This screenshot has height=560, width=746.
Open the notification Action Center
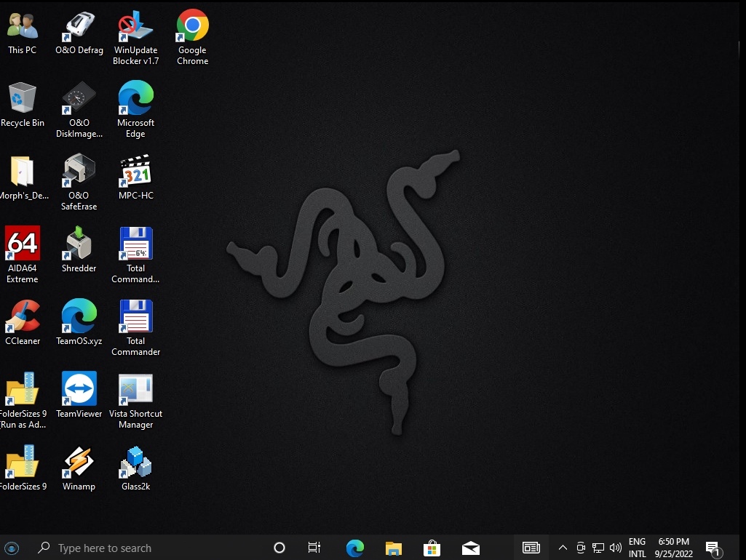pos(713,548)
